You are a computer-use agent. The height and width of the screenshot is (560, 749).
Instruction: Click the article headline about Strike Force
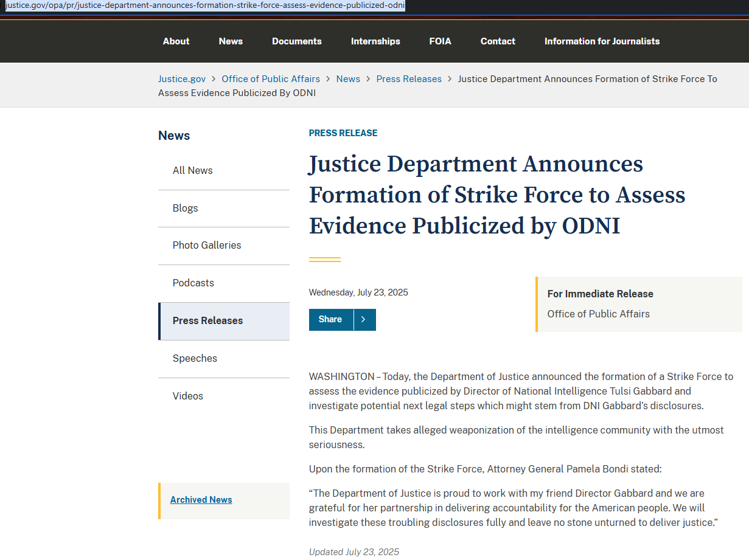[x=497, y=195]
